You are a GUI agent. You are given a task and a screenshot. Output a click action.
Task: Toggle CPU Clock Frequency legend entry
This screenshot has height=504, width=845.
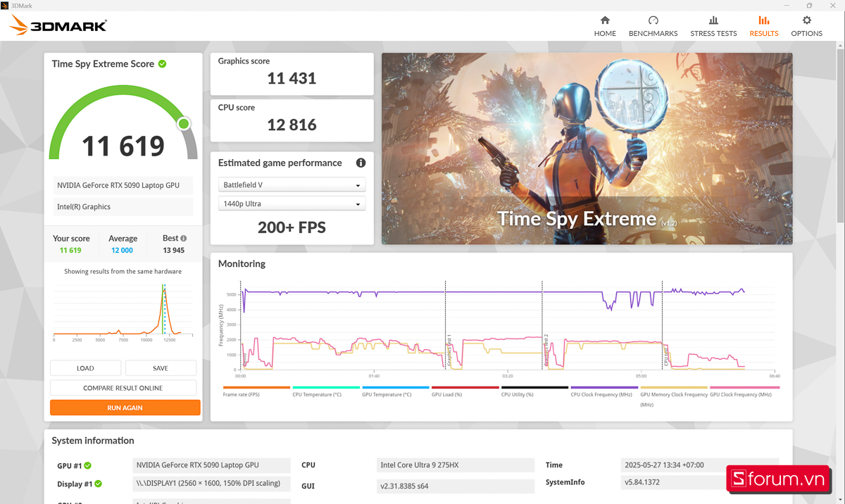coord(604,391)
